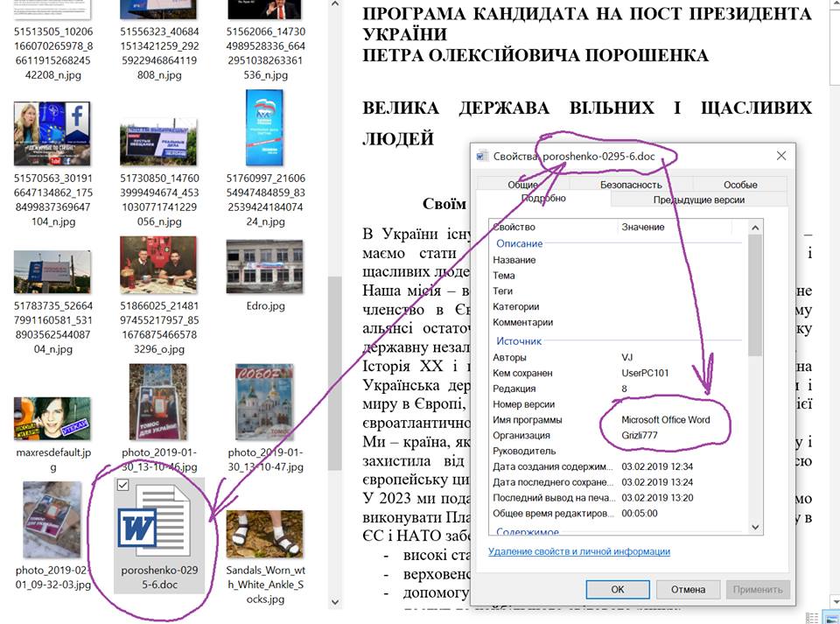Collapse the Источник section header
This screenshot has height=624, width=840.
(519, 341)
